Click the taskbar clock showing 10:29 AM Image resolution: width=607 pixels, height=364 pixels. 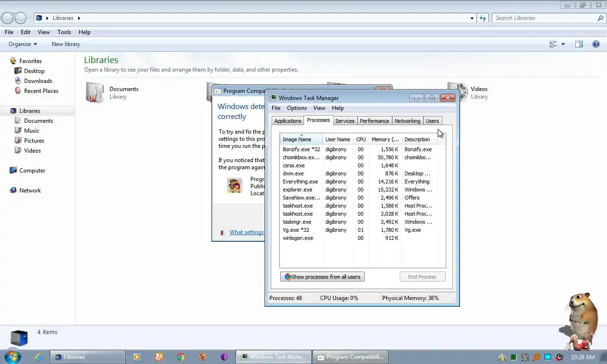click(x=583, y=357)
